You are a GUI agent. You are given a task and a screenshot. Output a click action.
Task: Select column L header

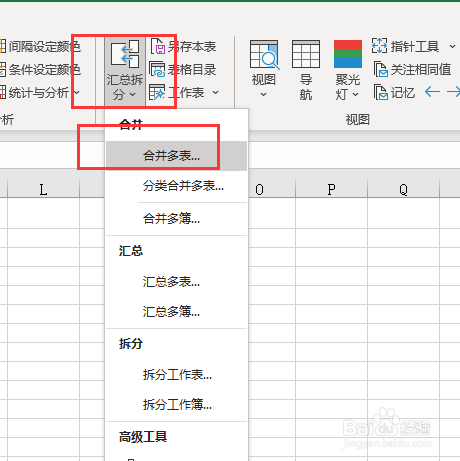point(43,189)
